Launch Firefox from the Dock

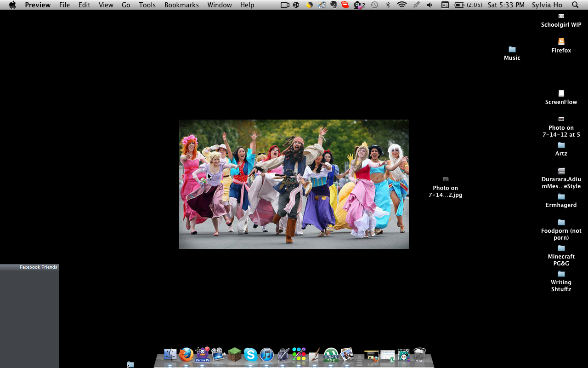186,354
